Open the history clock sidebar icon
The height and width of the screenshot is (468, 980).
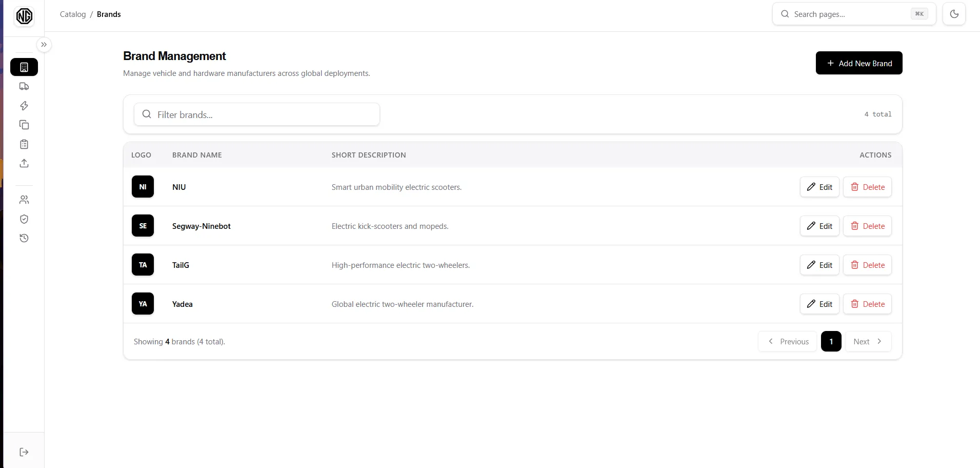coord(24,238)
